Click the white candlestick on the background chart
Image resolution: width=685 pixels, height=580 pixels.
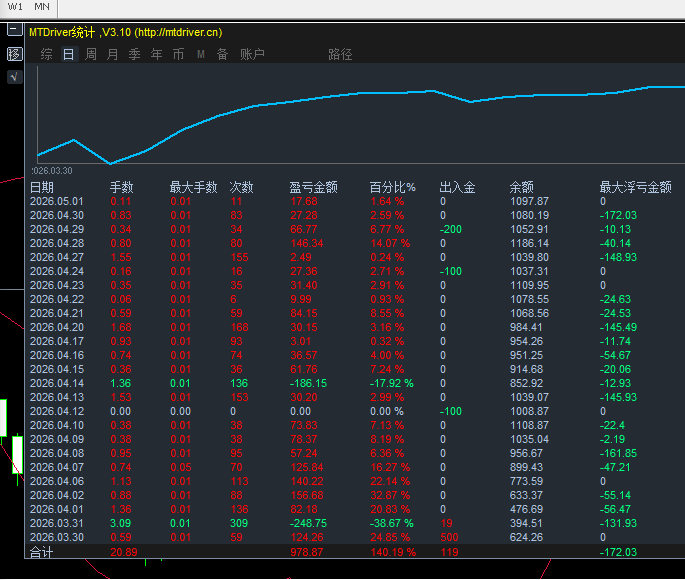[x=17, y=454]
